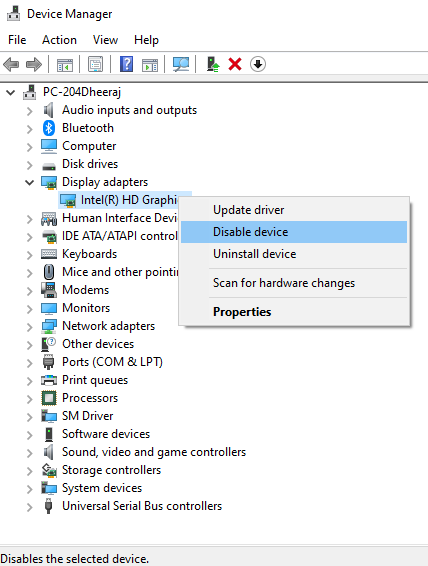Collapse the Display adapters category
The height and width of the screenshot is (566, 428).
coord(30,183)
